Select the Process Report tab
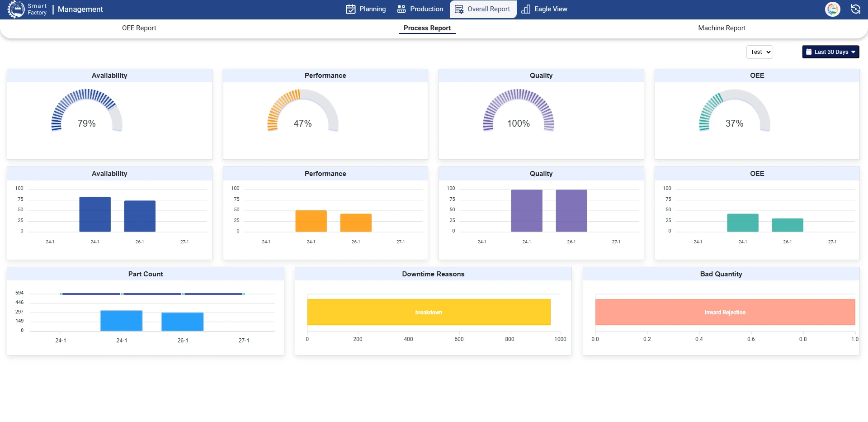This screenshot has width=868, height=422. coord(427,28)
